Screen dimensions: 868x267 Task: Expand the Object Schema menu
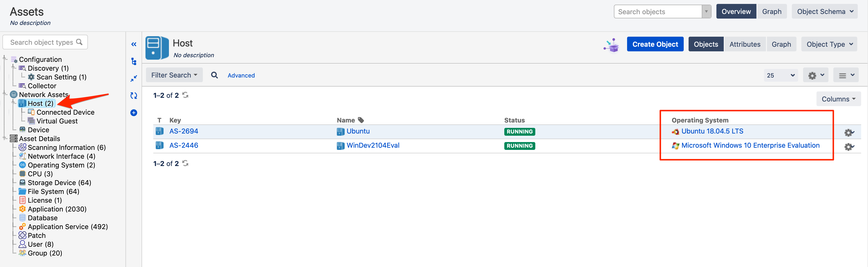tap(824, 11)
